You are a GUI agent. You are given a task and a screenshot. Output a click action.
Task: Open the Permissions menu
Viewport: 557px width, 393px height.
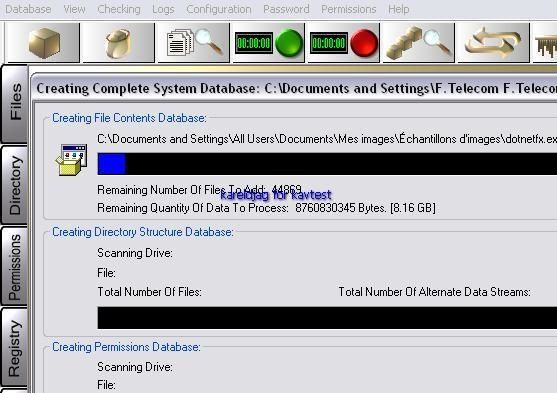(348, 9)
